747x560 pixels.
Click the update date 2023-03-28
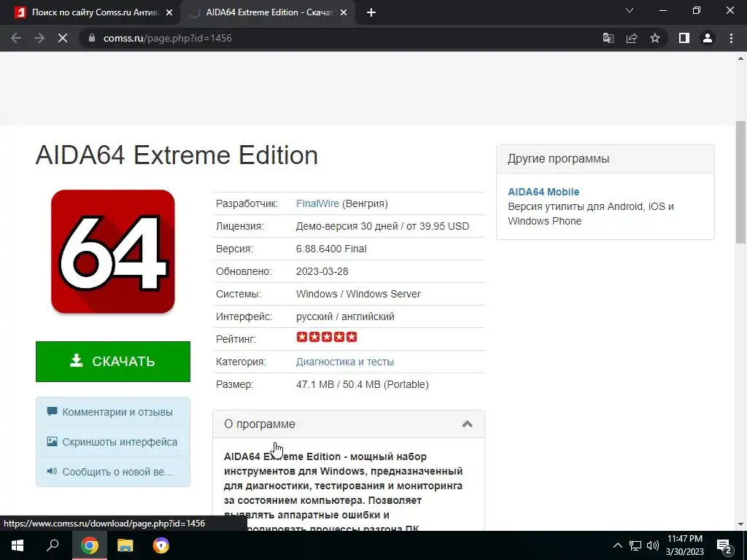pyautogui.click(x=322, y=271)
